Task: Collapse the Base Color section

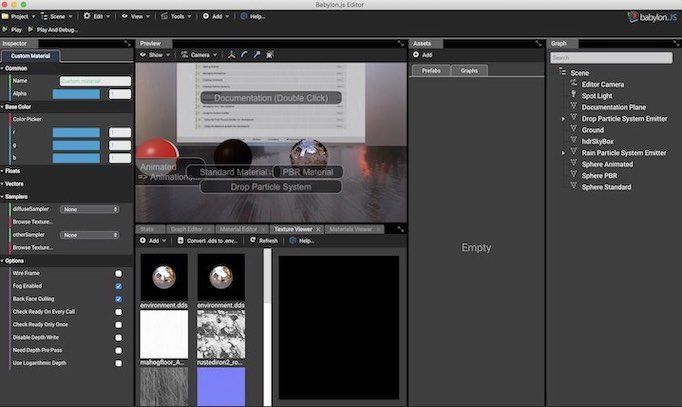Action: point(67,107)
